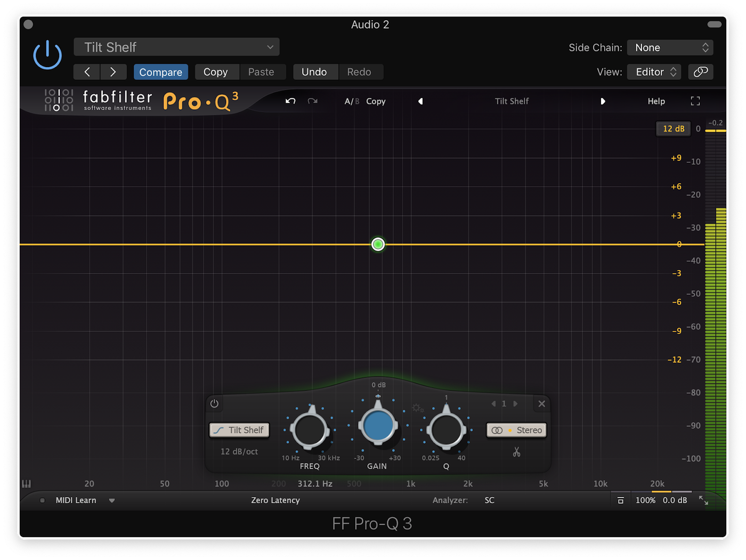
Task: Click the gain-Q interaction gear icon
Action: [418, 409]
